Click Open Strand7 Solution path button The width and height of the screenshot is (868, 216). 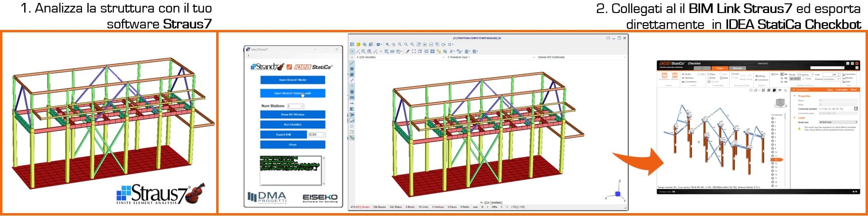point(293,94)
